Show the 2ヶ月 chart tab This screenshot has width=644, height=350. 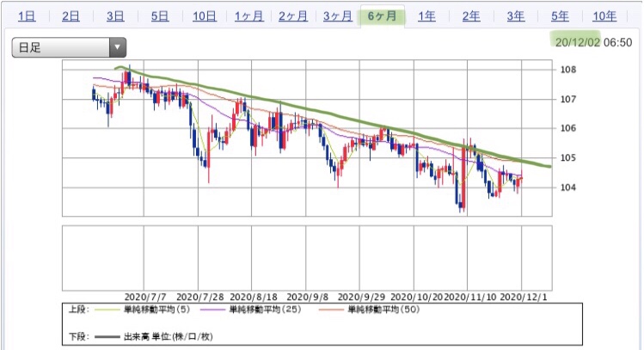point(293,15)
